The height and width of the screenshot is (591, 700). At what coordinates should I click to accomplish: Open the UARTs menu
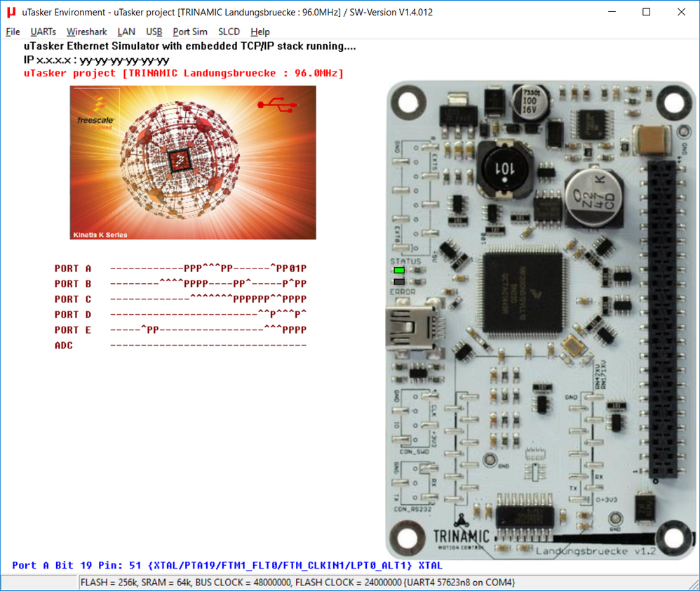pyautogui.click(x=43, y=32)
